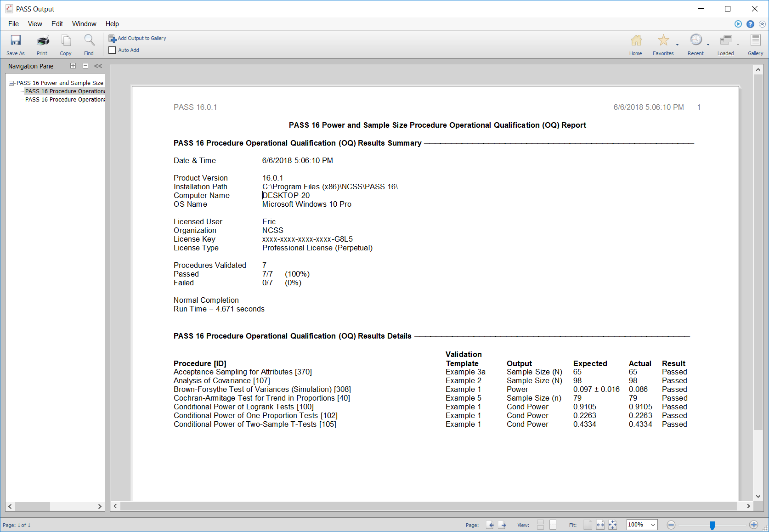The width and height of the screenshot is (769, 532).
Task: Switch to continuous two-page view icon
Action: 540,525
